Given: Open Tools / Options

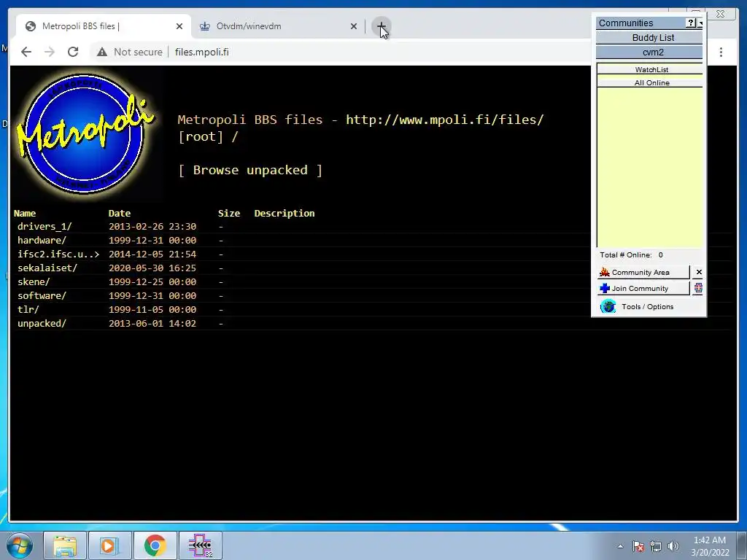Looking at the screenshot, I should tap(647, 307).
